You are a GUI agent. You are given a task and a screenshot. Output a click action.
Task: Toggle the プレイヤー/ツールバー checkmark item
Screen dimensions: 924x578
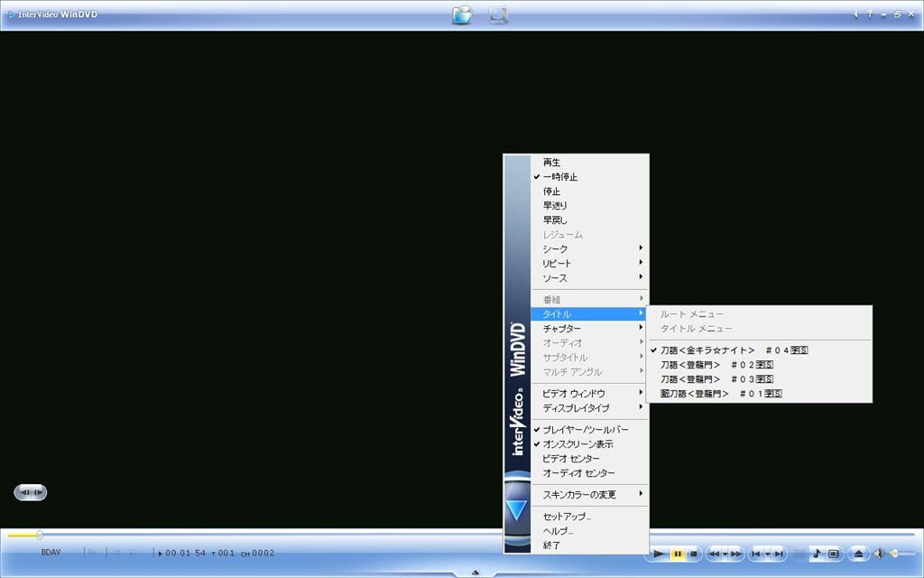click(x=589, y=429)
